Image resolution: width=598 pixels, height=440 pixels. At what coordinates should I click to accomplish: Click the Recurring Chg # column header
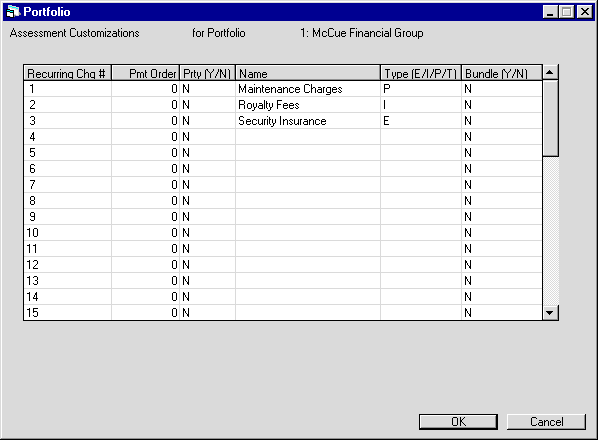[x=68, y=73]
